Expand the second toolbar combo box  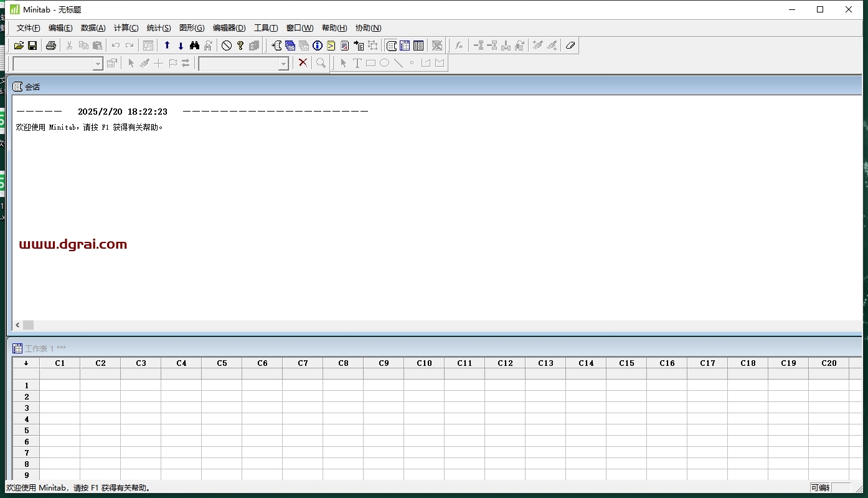pyautogui.click(x=283, y=64)
